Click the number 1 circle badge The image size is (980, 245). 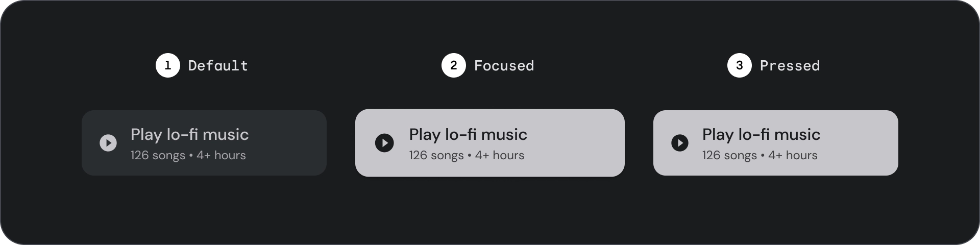point(168,65)
